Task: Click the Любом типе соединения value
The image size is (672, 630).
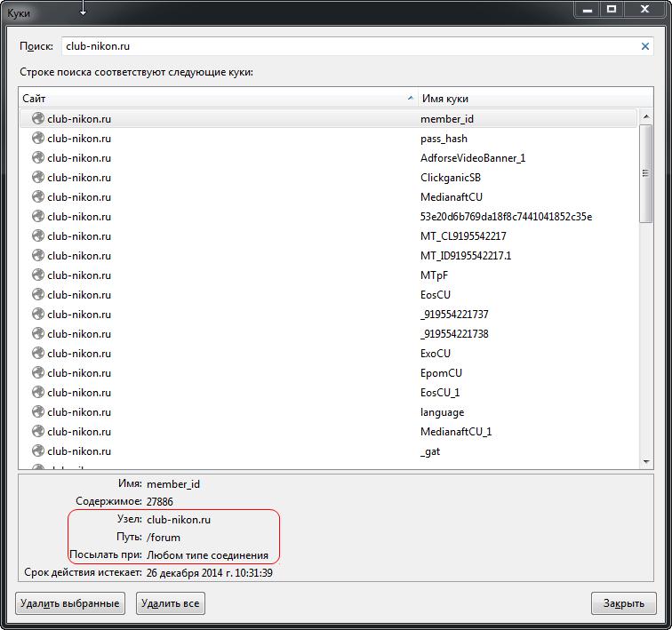Action: click(207, 555)
